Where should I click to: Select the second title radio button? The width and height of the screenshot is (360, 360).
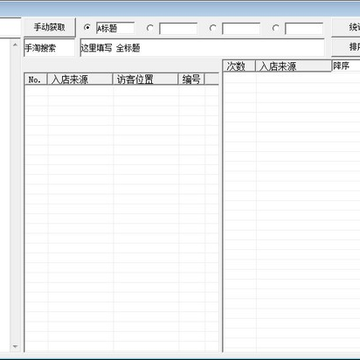(x=150, y=28)
